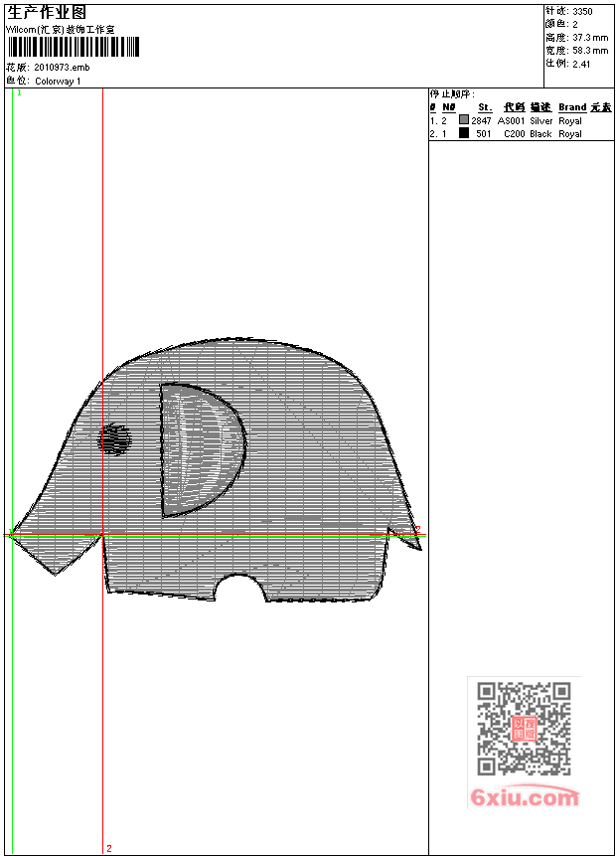This screenshot has width=616, height=856.
Task: Open the 6xiu.com link
Action: coord(524,797)
